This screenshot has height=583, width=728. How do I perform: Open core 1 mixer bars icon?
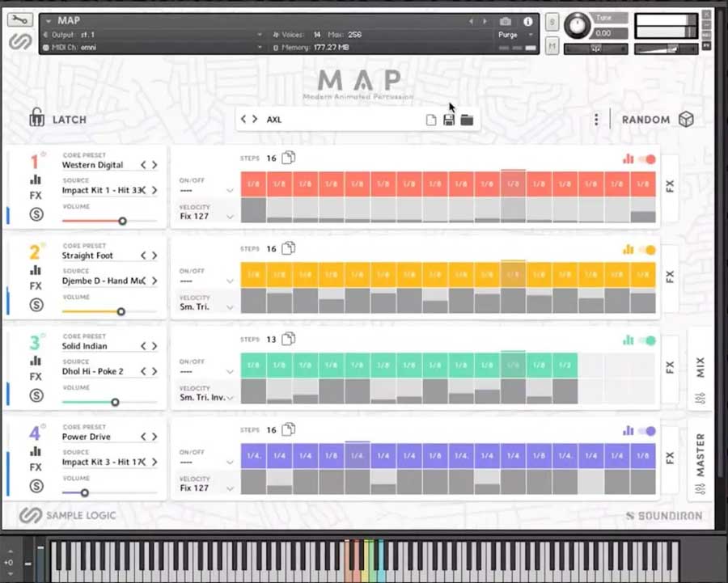pos(36,180)
